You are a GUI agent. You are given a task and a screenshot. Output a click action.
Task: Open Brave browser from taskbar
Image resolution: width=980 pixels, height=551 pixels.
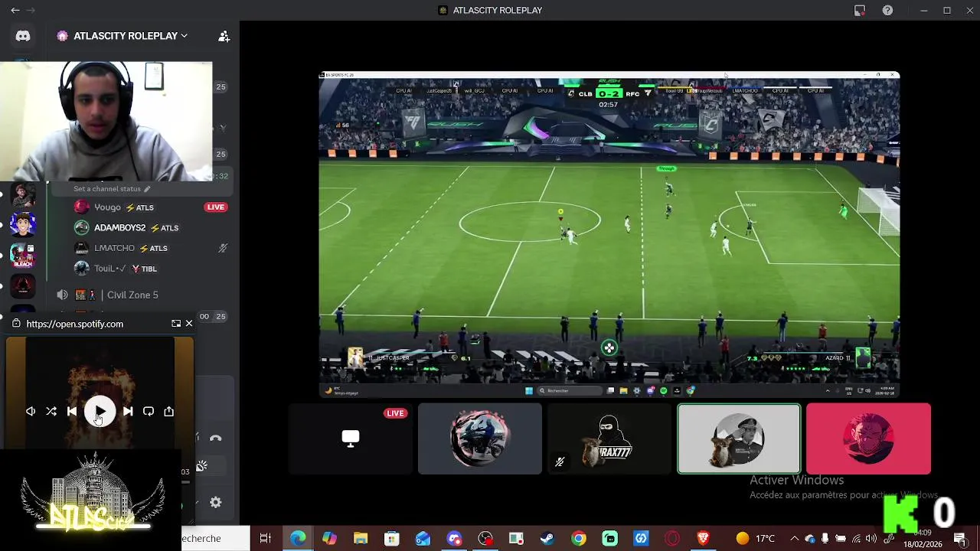pyautogui.click(x=704, y=539)
